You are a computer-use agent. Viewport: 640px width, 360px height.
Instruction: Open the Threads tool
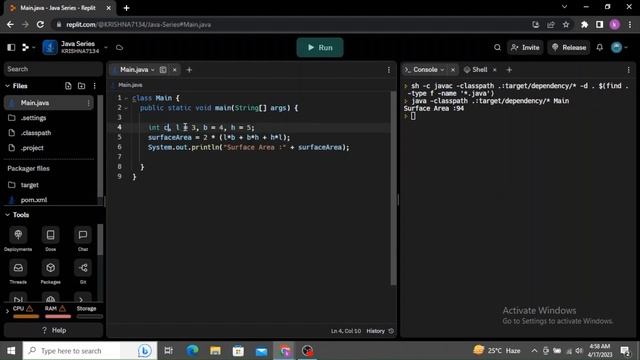pos(18,272)
